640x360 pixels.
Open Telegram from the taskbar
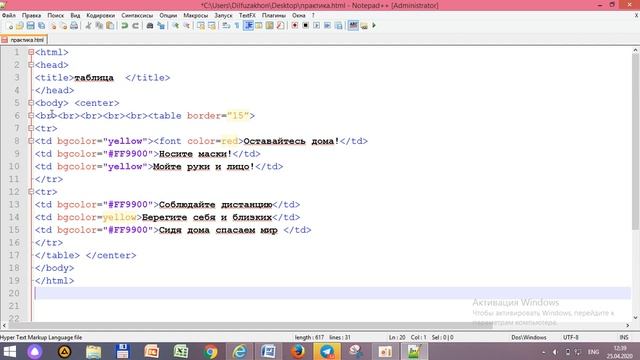pos(327,351)
